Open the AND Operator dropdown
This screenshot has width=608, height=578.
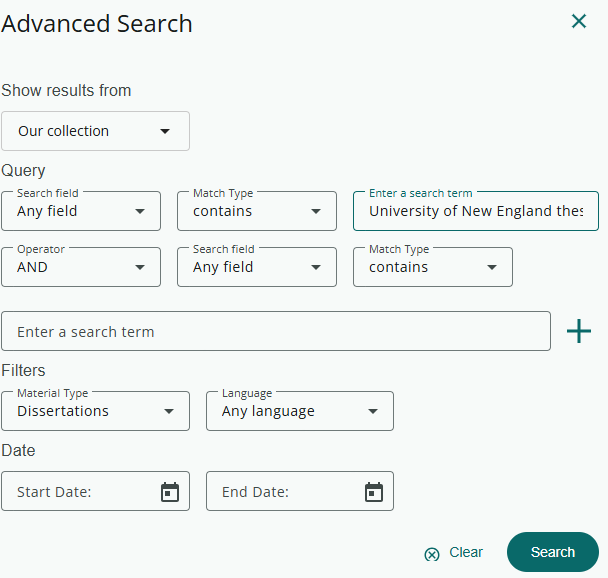coord(81,267)
